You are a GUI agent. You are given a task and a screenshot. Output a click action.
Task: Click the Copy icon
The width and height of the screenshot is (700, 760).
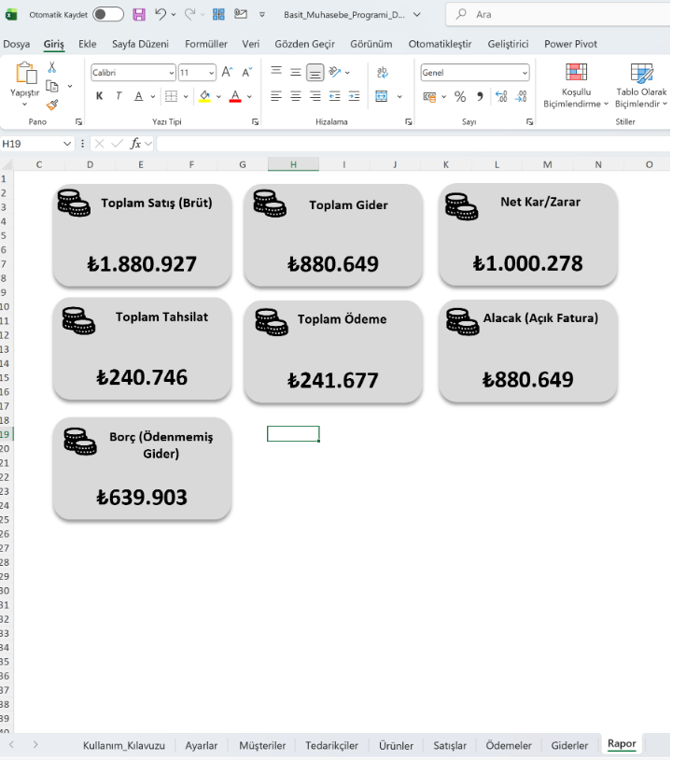click(52, 86)
